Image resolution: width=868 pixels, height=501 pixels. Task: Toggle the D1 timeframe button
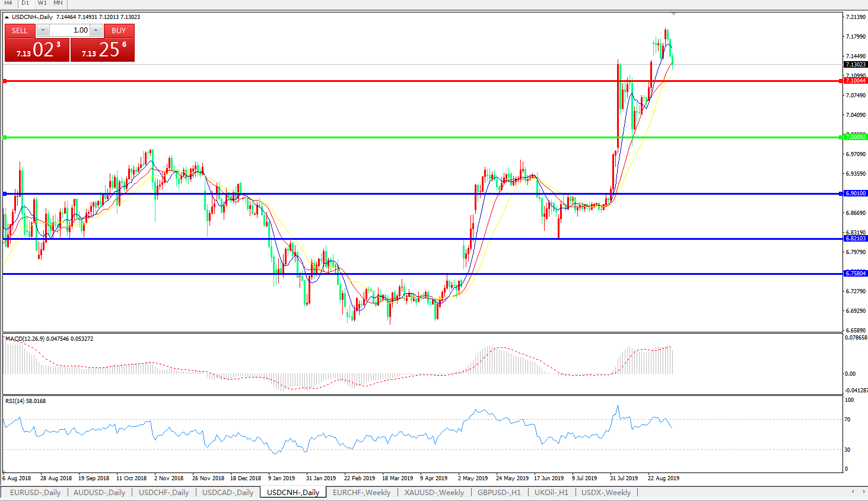point(25,3)
